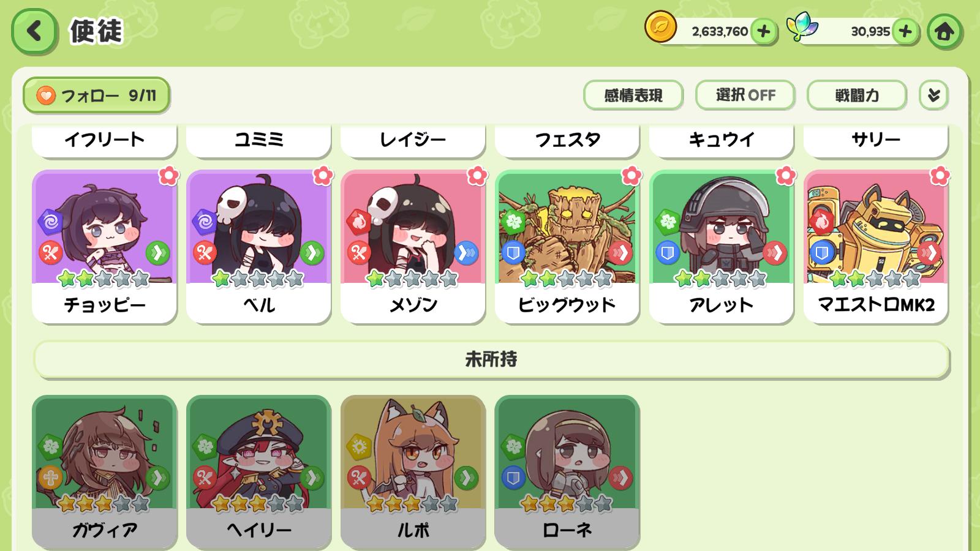Expand the double-chevron sort options
This screenshot has height=551, width=980.
tap(933, 95)
